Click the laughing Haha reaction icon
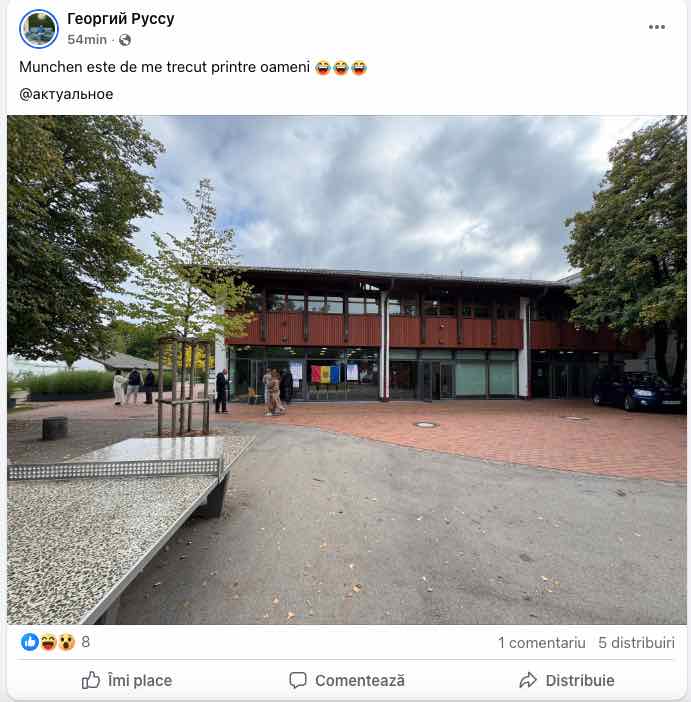This screenshot has height=702, width=691. (x=48, y=642)
